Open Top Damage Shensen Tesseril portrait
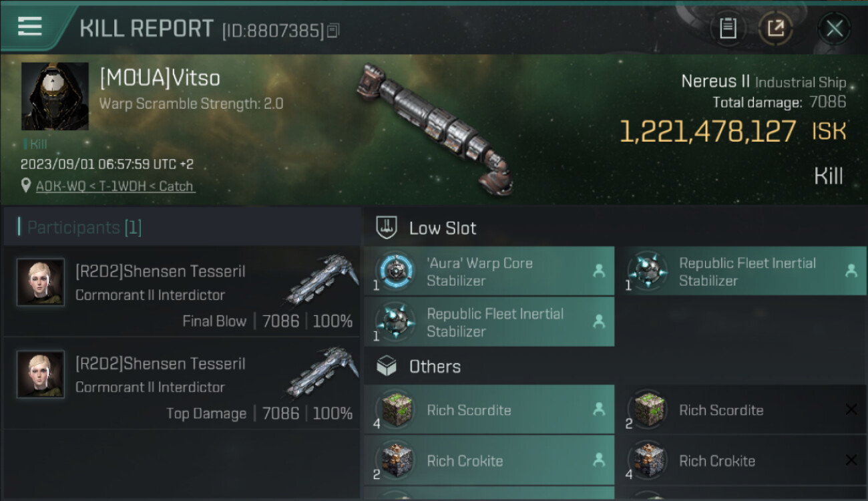 pyautogui.click(x=41, y=375)
